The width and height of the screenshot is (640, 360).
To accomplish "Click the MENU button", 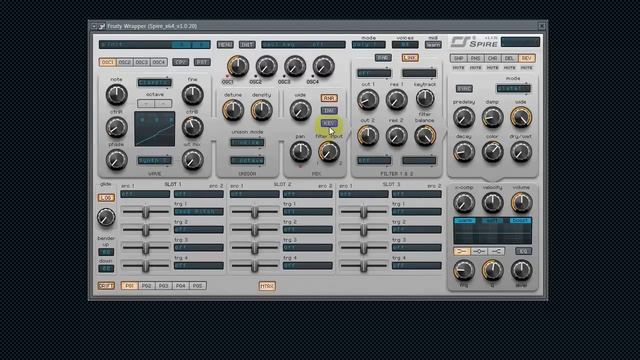I will (225, 44).
